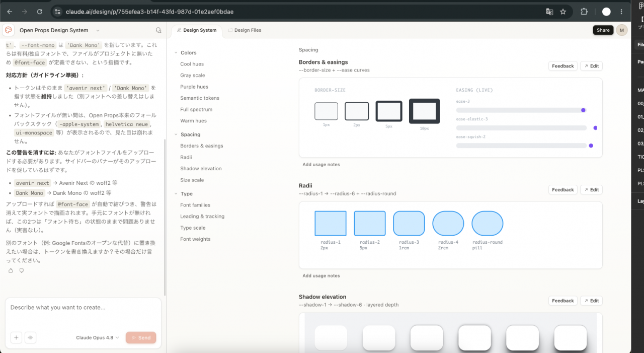Switch to the Design Files tab
Image resolution: width=644 pixels, height=353 pixels.
[245, 30]
